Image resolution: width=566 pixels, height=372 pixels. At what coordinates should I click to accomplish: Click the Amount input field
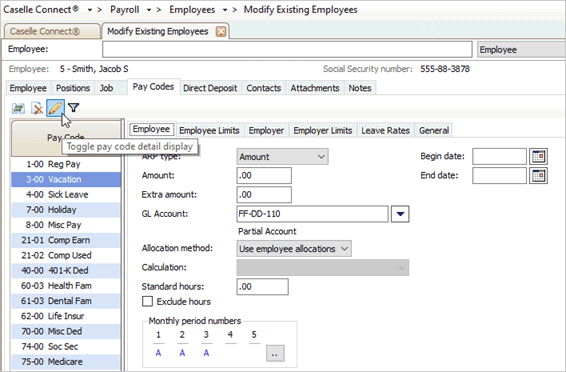point(264,176)
